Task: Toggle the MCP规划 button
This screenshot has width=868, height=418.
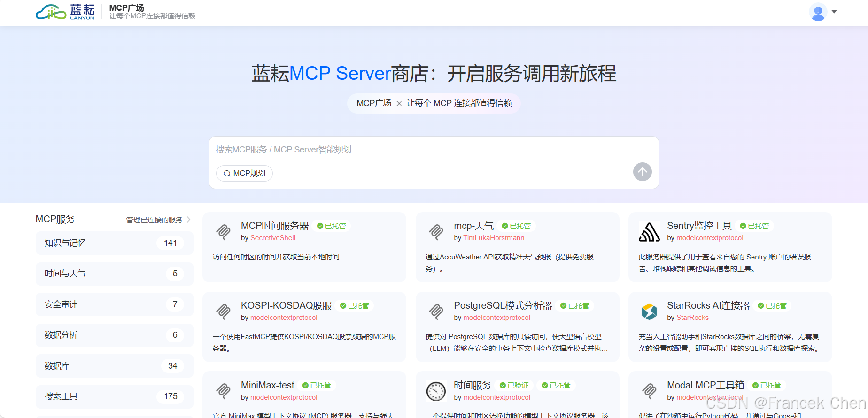Action: [244, 173]
